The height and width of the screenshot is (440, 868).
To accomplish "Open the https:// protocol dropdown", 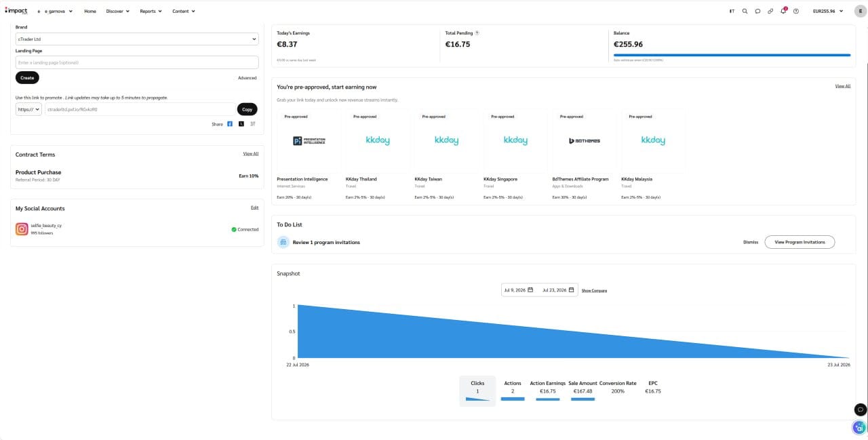I will [28, 109].
